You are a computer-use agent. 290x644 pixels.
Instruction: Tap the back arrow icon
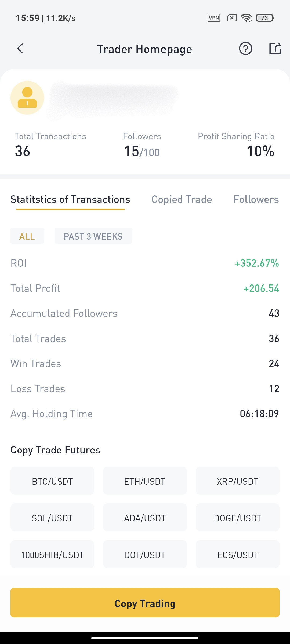[x=20, y=49]
